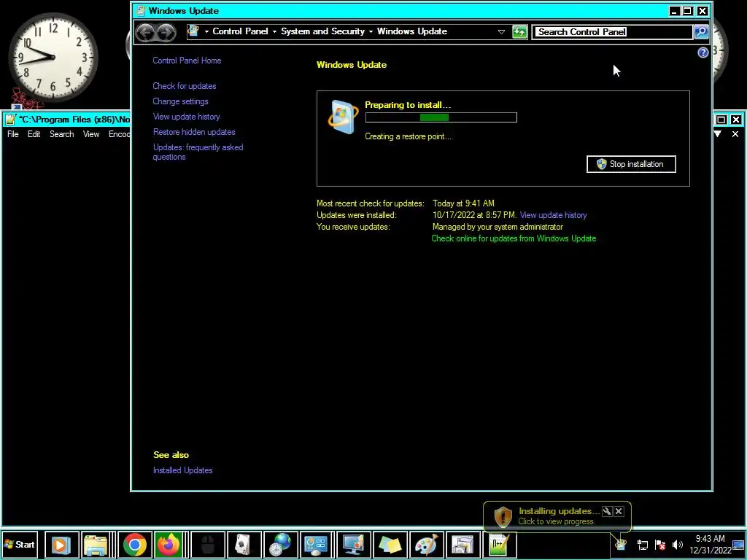747x560 pixels.
Task: Go to Control Panel Home
Action: 187,61
